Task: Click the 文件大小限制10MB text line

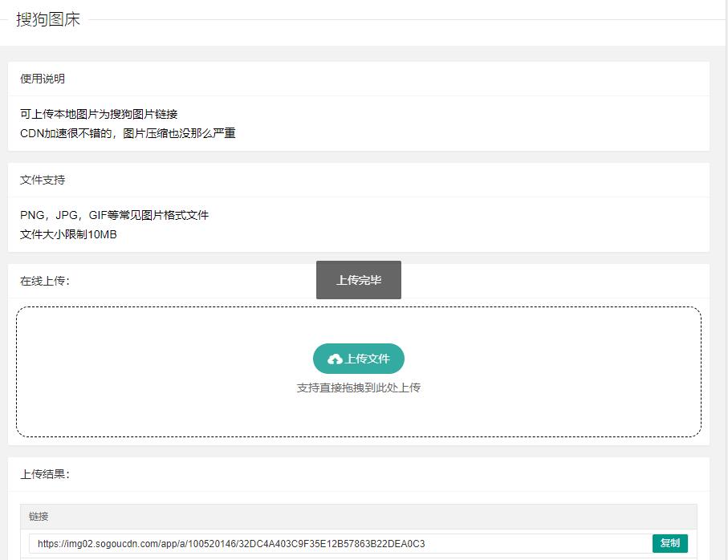Action: pos(68,234)
